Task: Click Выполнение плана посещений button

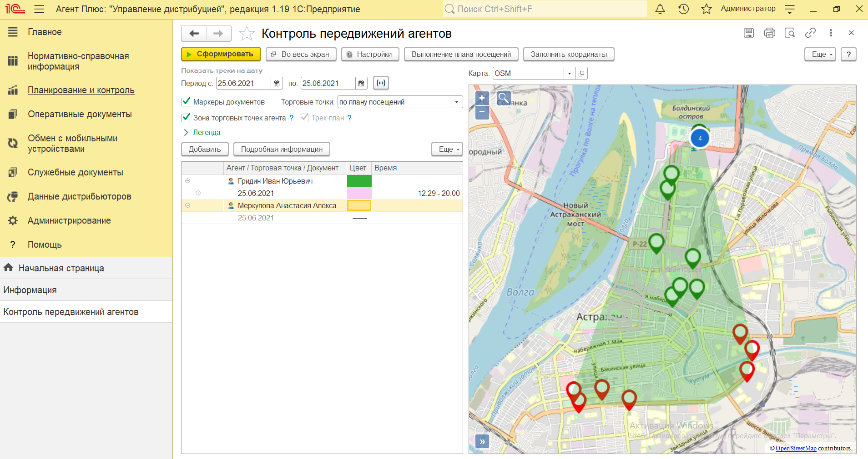Action: 461,54
